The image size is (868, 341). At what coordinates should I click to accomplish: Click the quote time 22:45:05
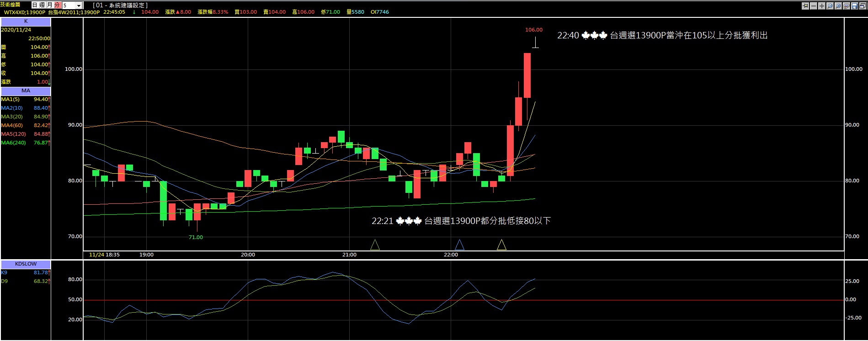[x=114, y=12]
